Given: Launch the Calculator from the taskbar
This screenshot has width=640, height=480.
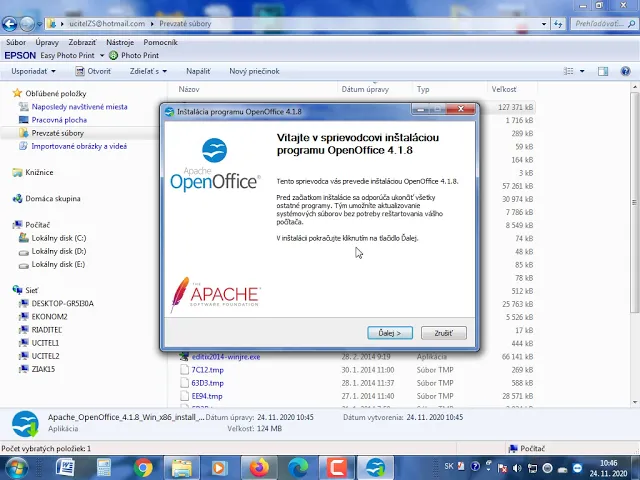Looking at the screenshot, I should (x=104, y=468).
